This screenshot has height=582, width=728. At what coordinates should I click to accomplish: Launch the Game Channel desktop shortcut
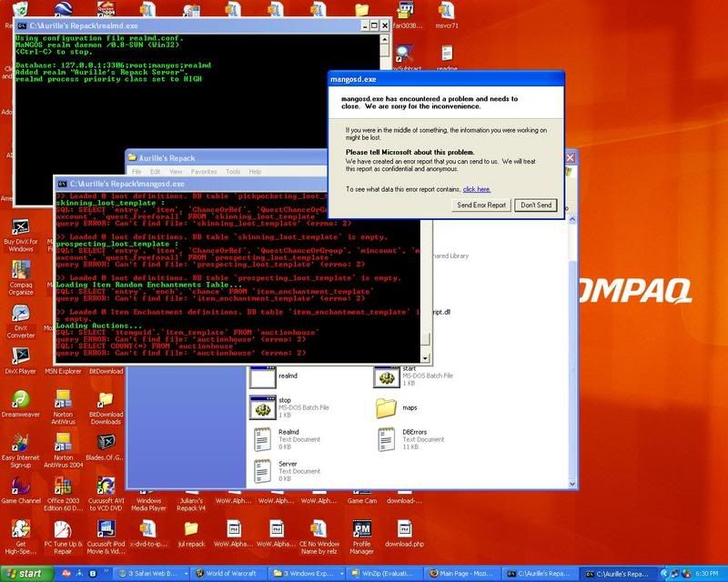[21, 489]
